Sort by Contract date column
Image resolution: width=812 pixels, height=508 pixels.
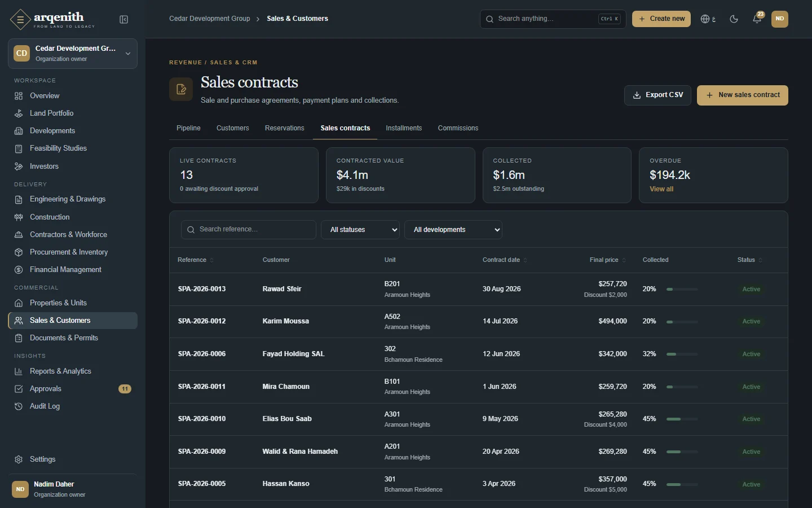click(505, 260)
